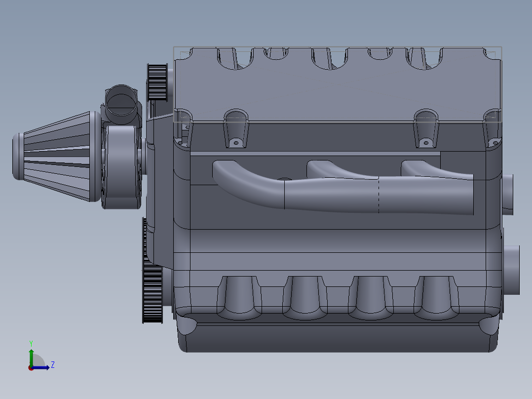Click the green Y axis of the orientation triad
This screenshot has height=399, width=532.
(x=31, y=358)
